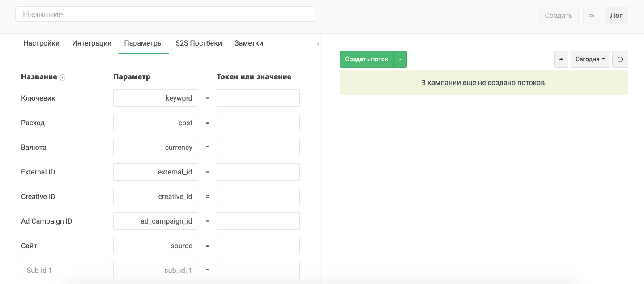Click the link icon button near Создать

591,15
